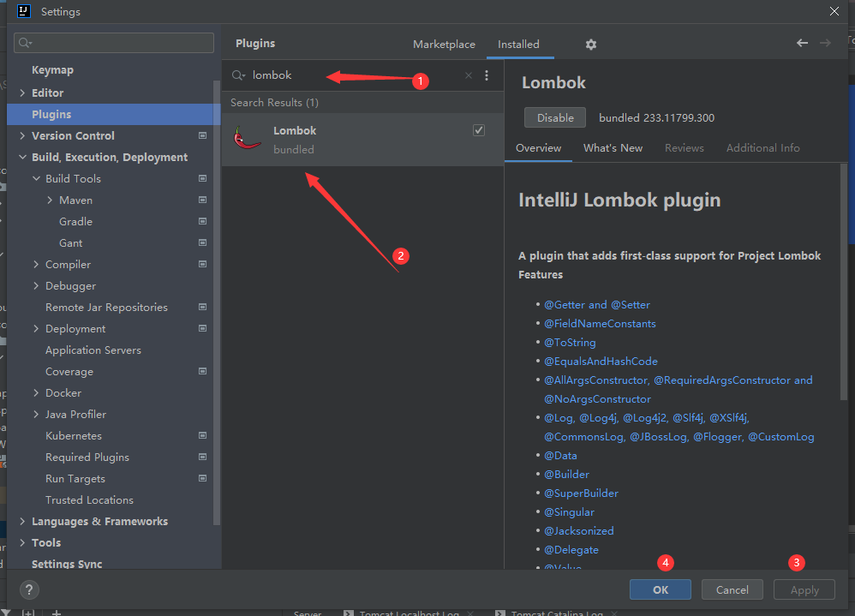This screenshot has width=855, height=616.
Task: Expand the Compiler node
Action: point(36,265)
